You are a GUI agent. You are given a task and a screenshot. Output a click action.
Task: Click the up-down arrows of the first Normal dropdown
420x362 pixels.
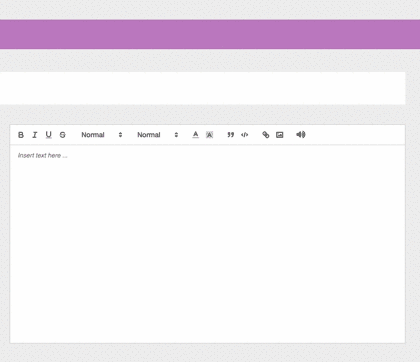pyautogui.click(x=120, y=135)
